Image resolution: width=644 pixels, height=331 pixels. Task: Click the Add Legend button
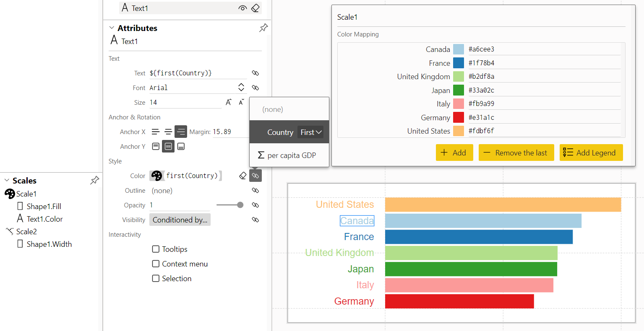point(591,153)
